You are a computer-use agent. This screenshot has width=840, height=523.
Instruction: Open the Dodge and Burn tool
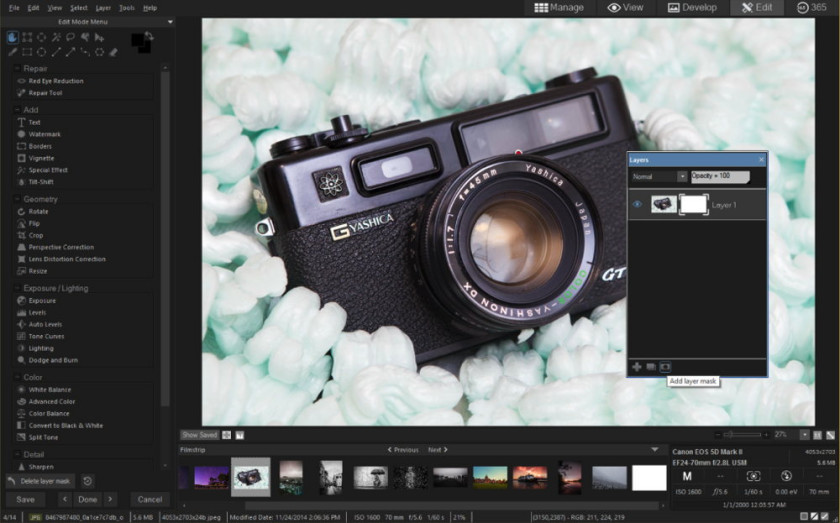53,360
